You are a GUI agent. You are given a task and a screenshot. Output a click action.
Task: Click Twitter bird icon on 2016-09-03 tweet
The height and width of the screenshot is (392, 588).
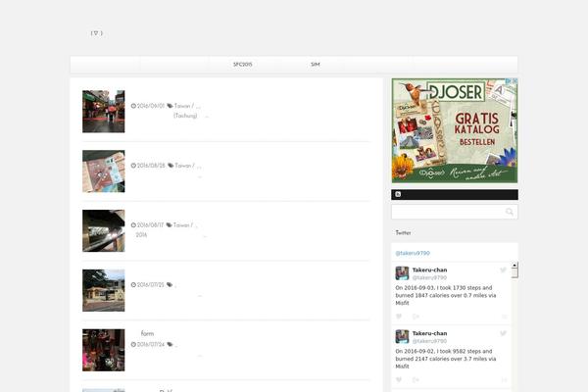point(504,270)
